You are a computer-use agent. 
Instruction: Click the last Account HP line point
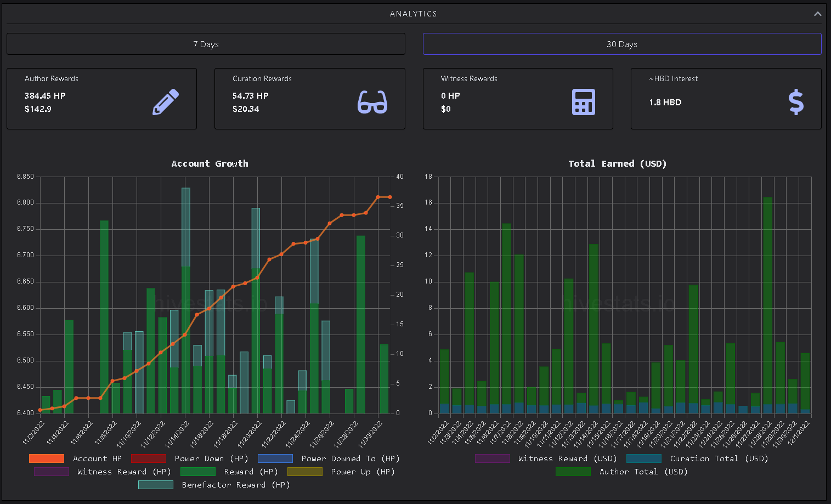tap(390, 197)
